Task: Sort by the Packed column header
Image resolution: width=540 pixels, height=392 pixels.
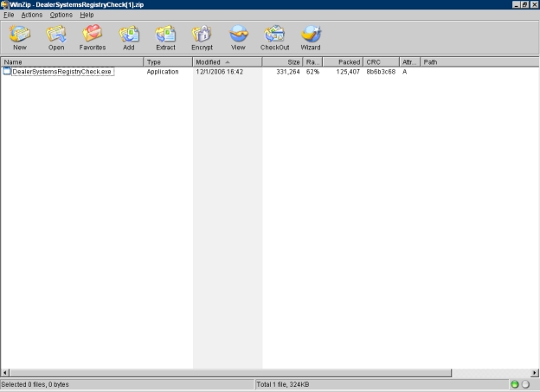Action: [x=343, y=62]
